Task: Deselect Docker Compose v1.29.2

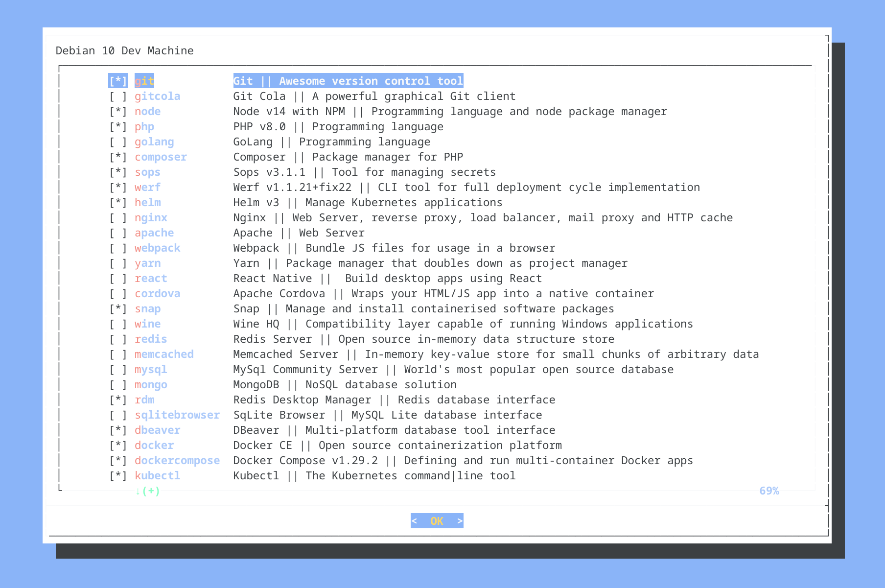Action: [x=117, y=460]
